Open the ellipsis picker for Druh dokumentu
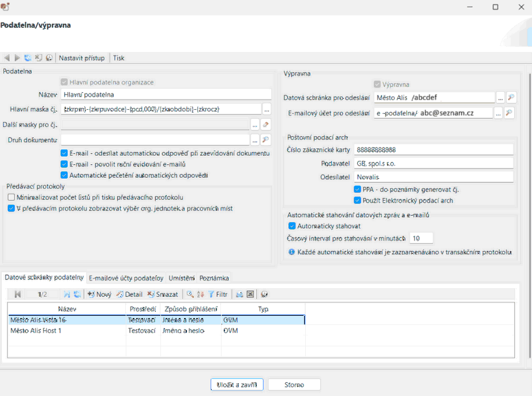Viewport: 532px width, 396px height. [x=254, y=140]
